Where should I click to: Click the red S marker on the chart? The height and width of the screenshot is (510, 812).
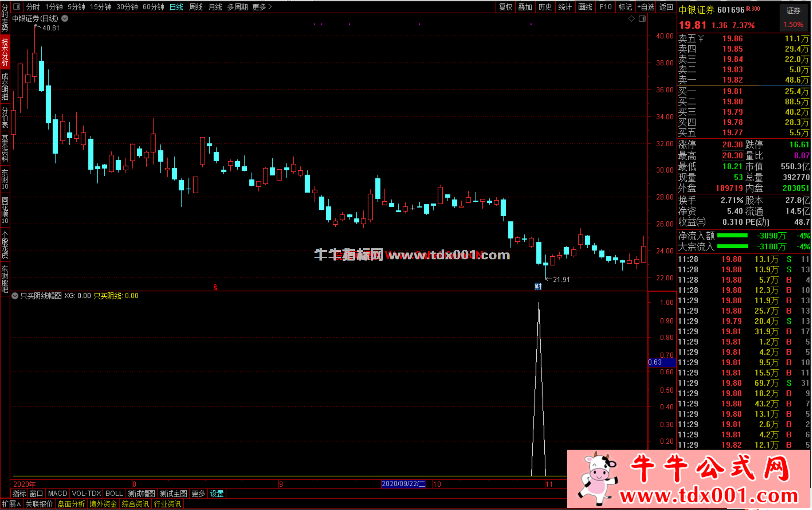[x=215, y=287]
